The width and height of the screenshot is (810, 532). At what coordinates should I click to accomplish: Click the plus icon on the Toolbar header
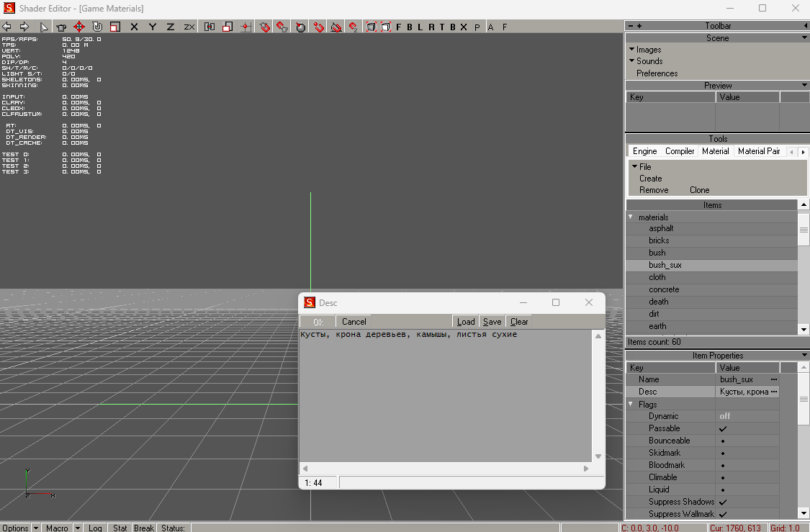coord(639,26)
